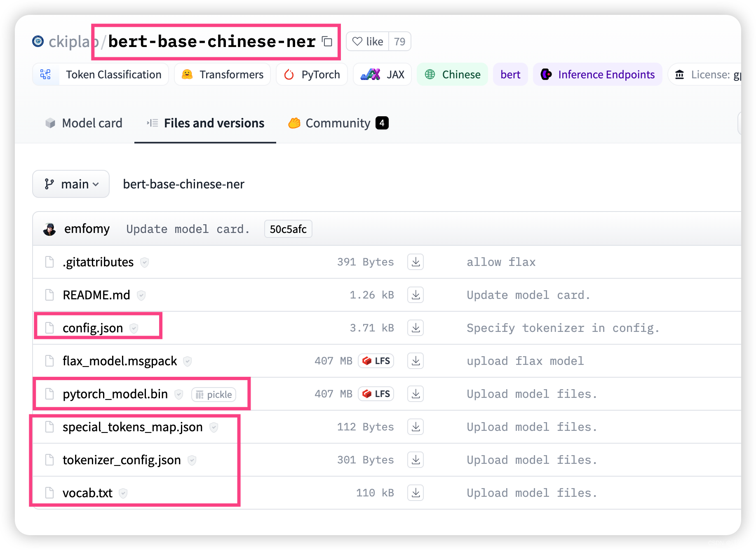This screenshot has width=756, height=550.
Task: Like the model with the heart button
Action: (x=368, y=41)
